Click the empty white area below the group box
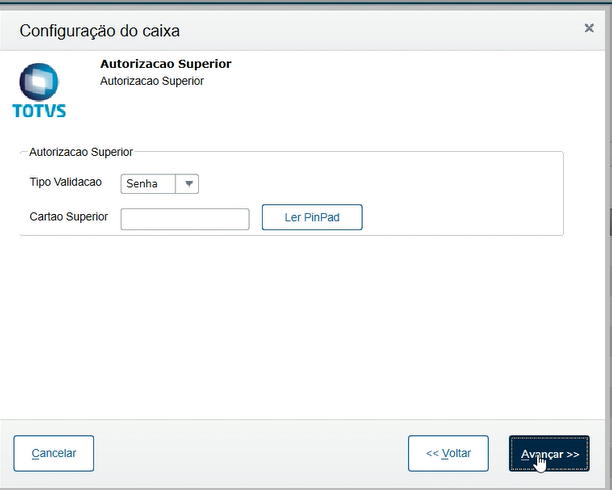Viewport: 612px width, 490px height. click(300, 320)
